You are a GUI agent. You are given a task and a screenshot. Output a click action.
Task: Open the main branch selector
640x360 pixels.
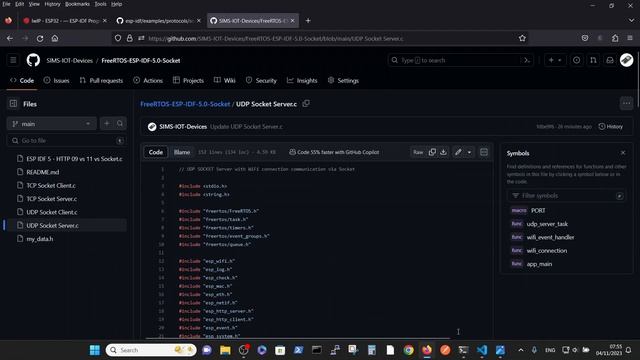coord(51,124)
